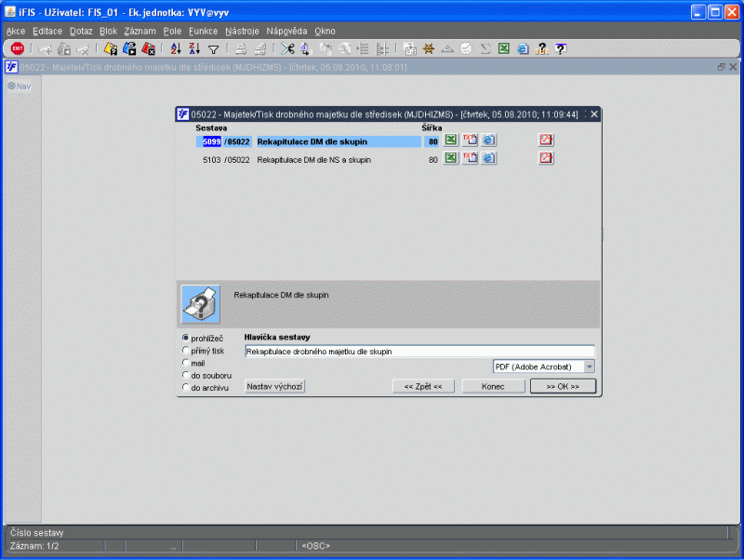Sort ascending with the A-Z icon
Viewport: 744px width, 560px height.
[176, 48]
